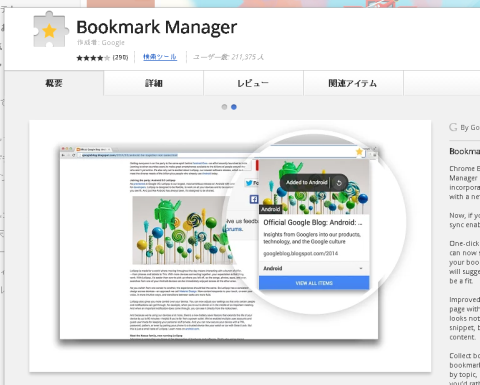The image size is (480, 385).
Task: Click the Bookmark Manager puzzle-piece star icon
Action: [x=51, y=30]
